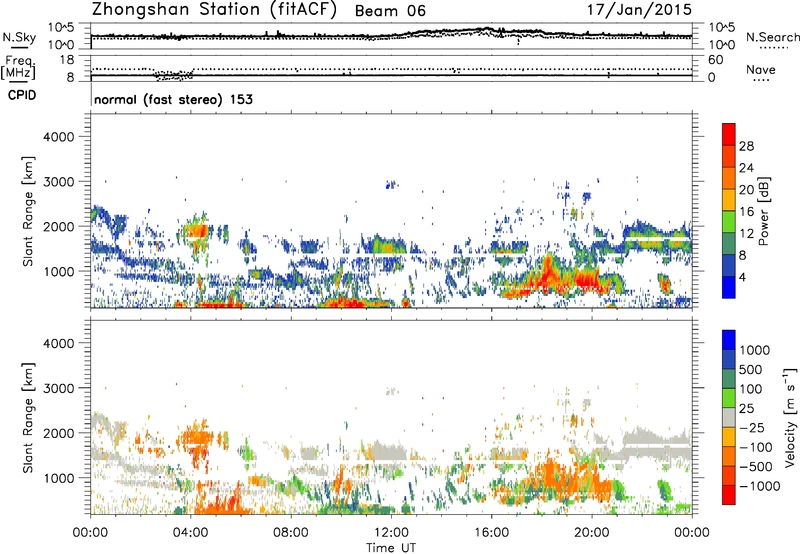The image size is (800, 554).
Task: Click 'normal (fast stereo) 153' text
Action: tap(173, 99)
